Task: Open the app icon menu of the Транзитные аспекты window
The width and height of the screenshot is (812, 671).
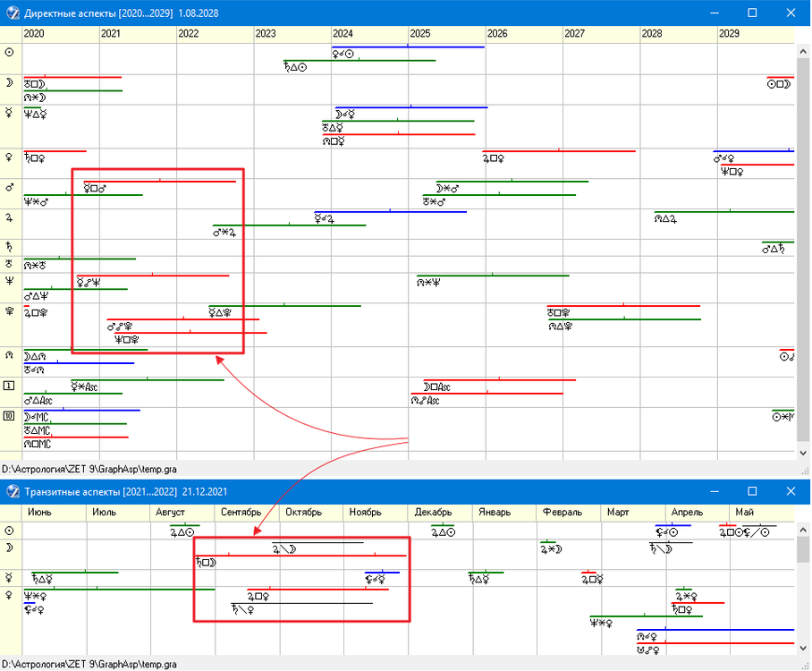Action: 13,491
